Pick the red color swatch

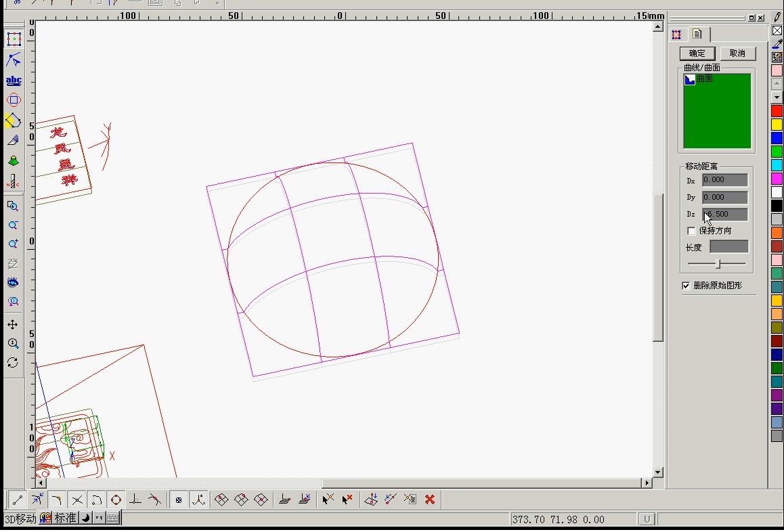(x=777, y=111)
